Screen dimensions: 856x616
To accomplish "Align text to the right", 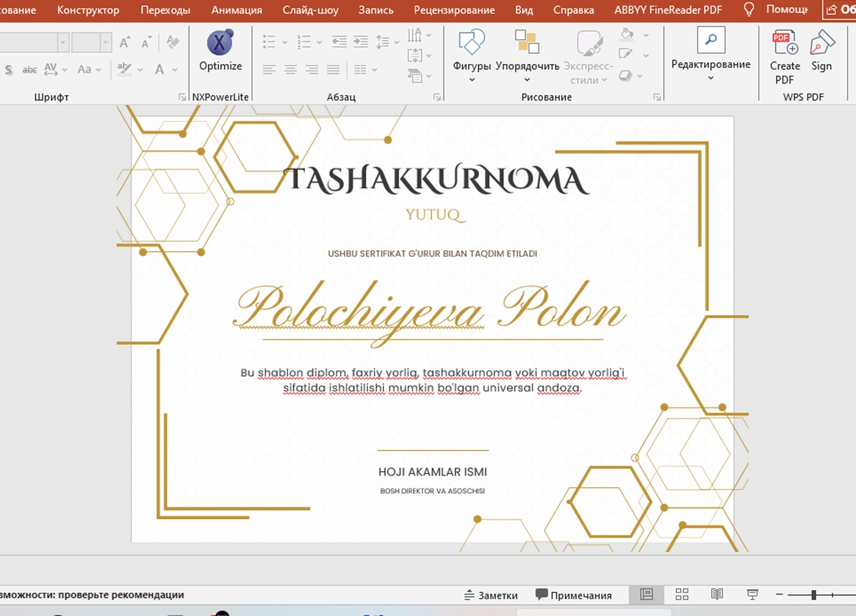I will (312, 70).
